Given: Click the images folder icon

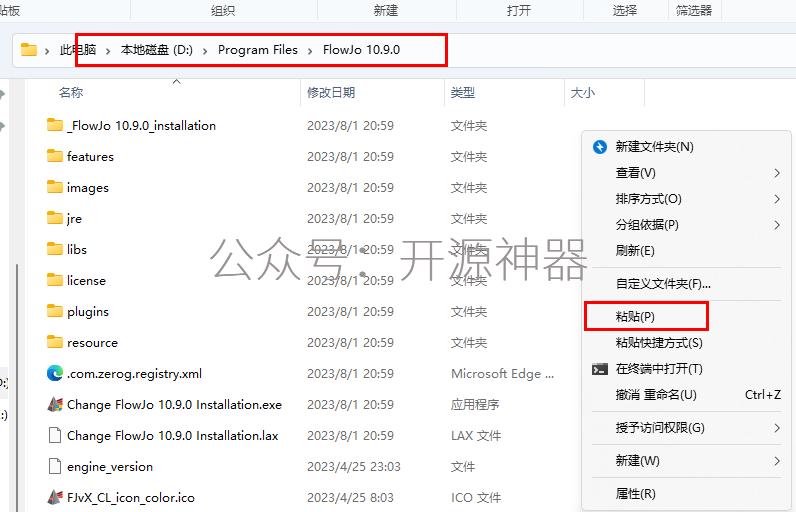Looking at the screenshot, I should (x=55, y=187).
